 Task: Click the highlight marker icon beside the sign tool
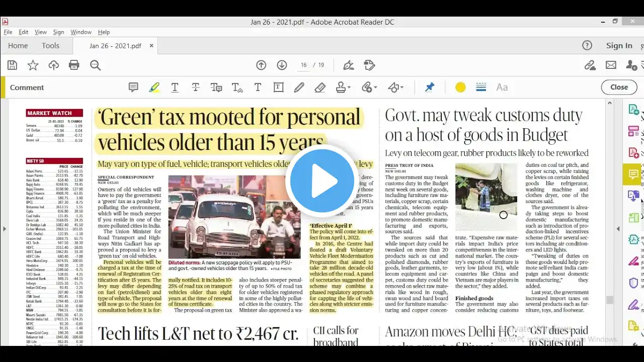click(x=370, y=65)
